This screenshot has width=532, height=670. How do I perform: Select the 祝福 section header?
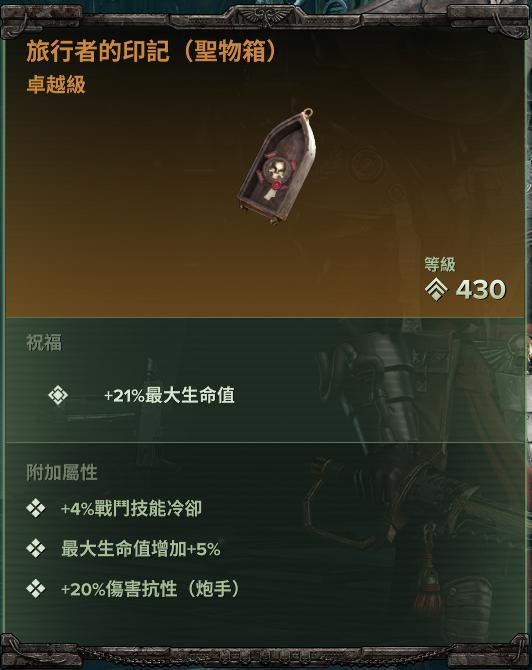pyautogui.click(x=44, y=343)
